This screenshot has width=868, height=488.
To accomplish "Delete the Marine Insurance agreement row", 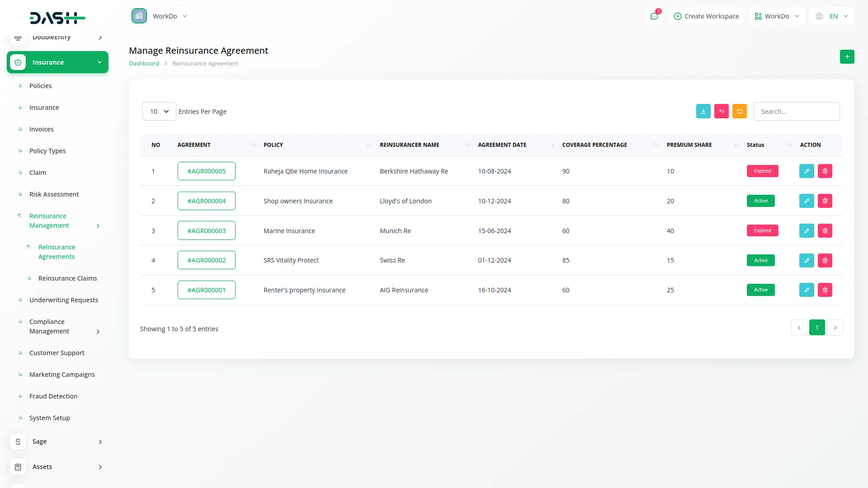I will click(x=825, y=230).
